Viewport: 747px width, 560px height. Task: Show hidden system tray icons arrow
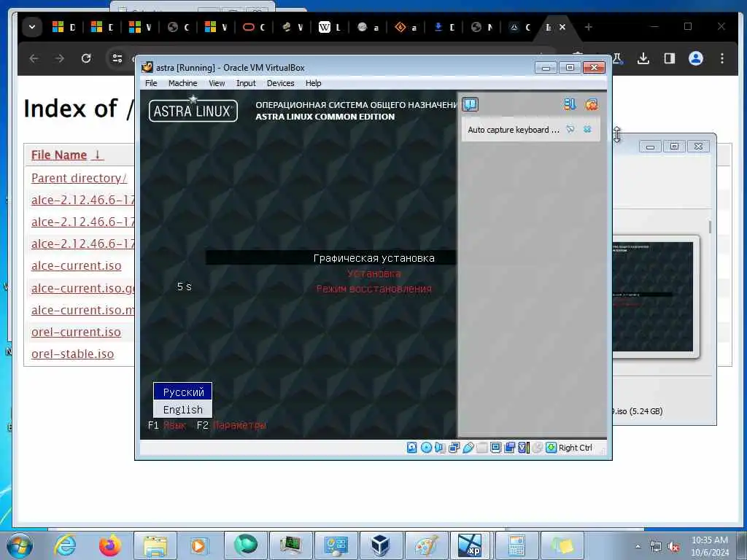coord(638,546)
